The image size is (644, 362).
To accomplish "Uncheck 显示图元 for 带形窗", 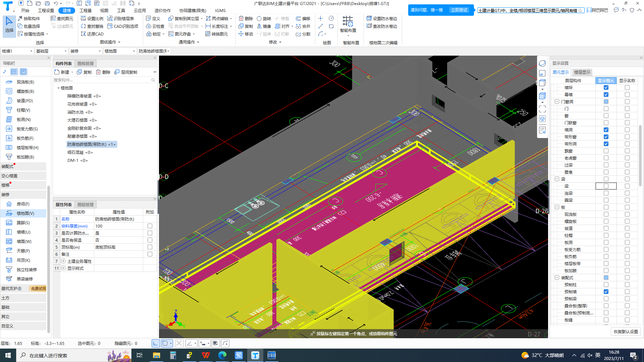I will pos(606,137).
